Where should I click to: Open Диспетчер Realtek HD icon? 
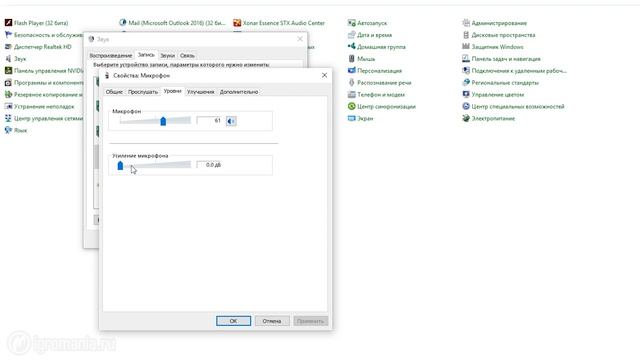coord(8,47)
